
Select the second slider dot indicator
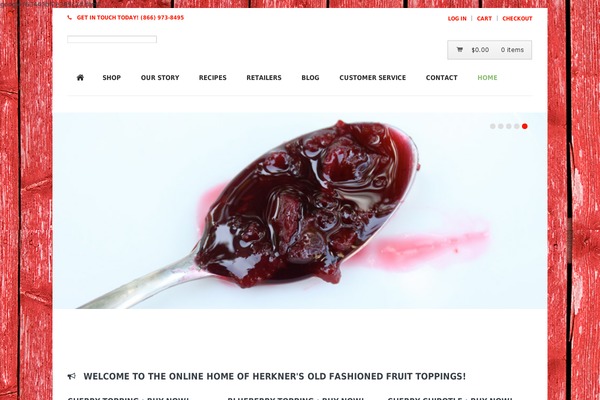click(x=501, y=126)
